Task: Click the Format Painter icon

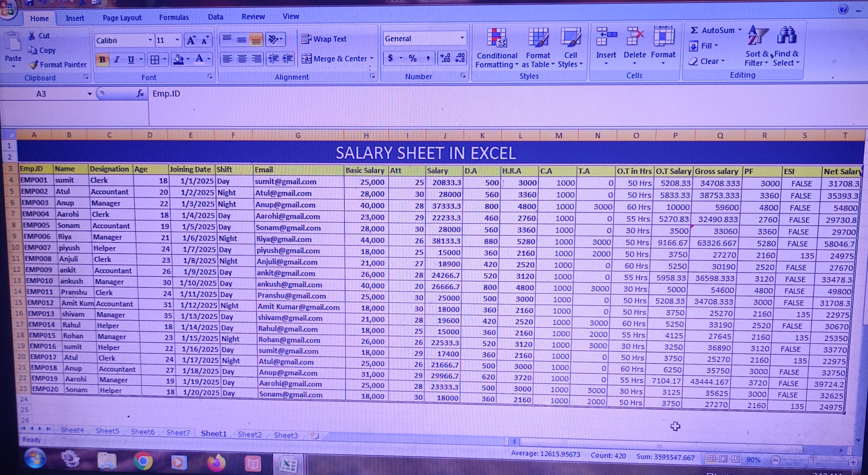Action: (34, 65)
